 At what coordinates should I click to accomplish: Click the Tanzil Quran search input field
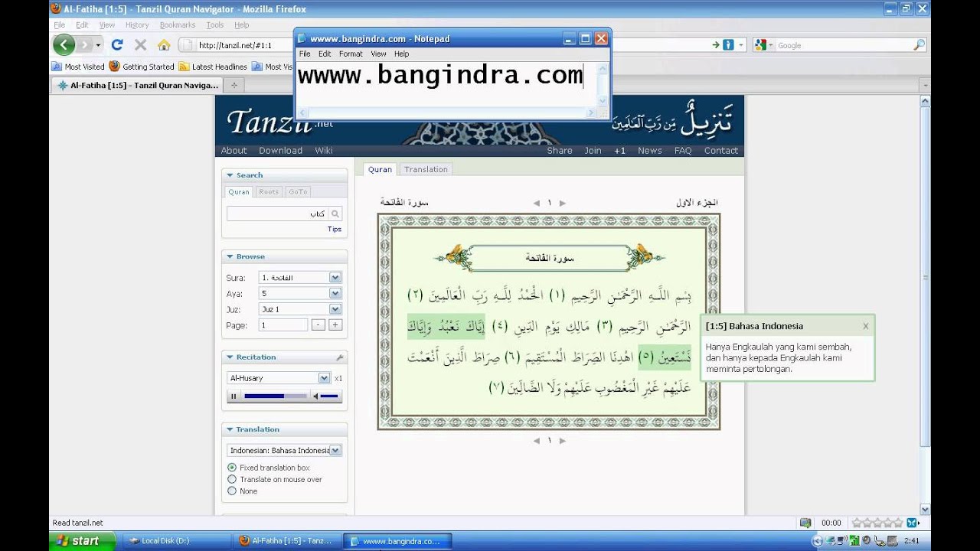tap(278, 214)
